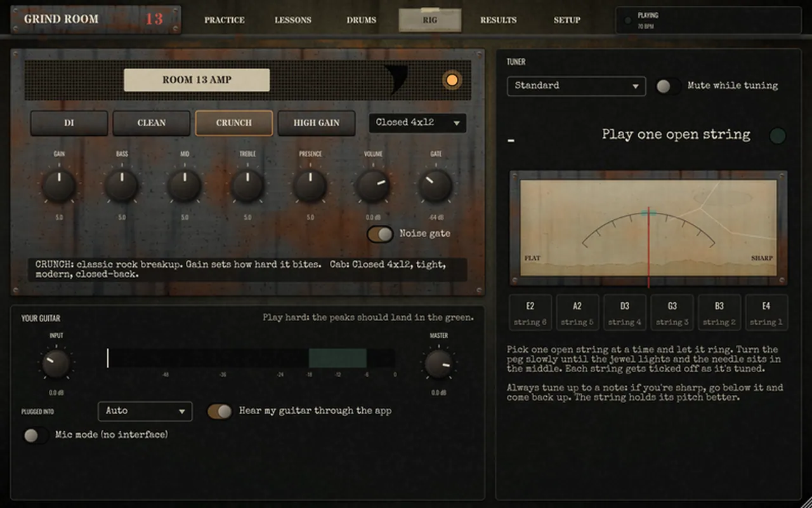Click the MASTER knob
This screenshot has width=812, height=508.
click(439, 364)
